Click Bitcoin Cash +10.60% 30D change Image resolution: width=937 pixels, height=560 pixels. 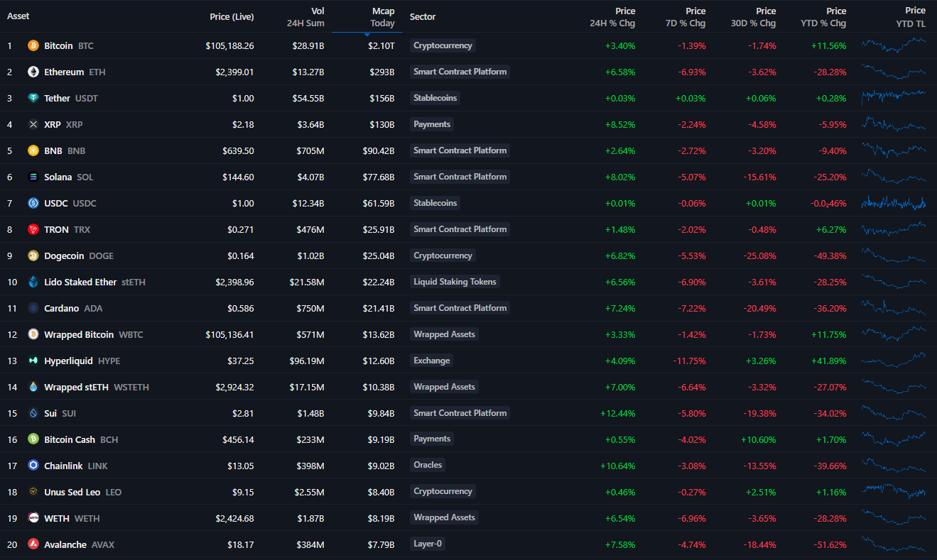[758, 439]
